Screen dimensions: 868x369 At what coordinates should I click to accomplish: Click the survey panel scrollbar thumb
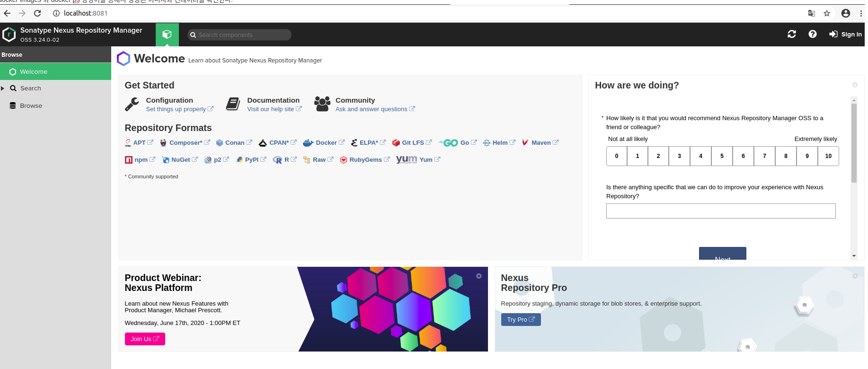(854, 143)
